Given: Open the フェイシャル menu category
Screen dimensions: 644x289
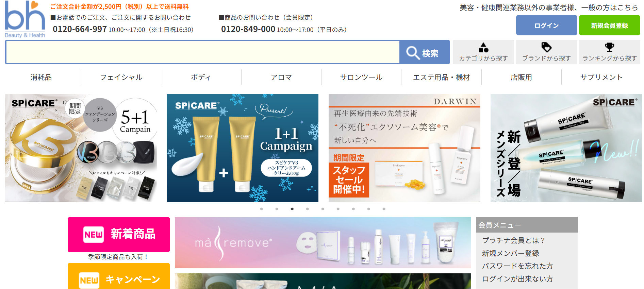Looking at the screenshot, I should [x=121, y=78].
